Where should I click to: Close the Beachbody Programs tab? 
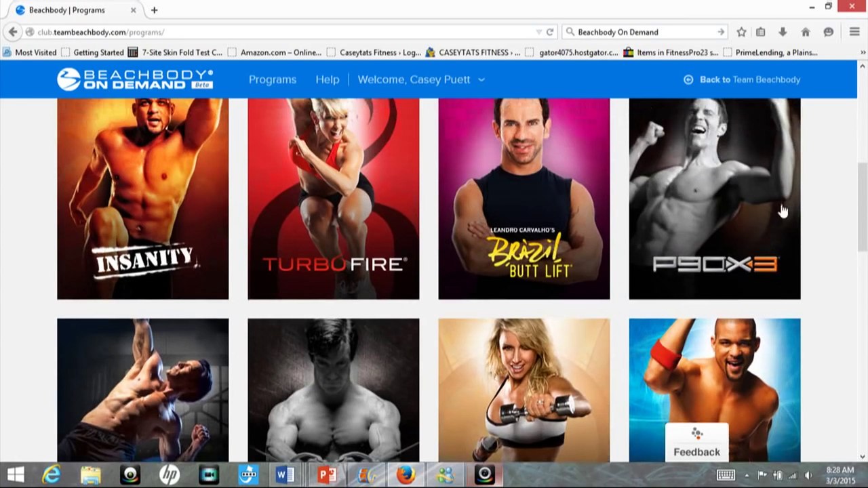point(133,10)
